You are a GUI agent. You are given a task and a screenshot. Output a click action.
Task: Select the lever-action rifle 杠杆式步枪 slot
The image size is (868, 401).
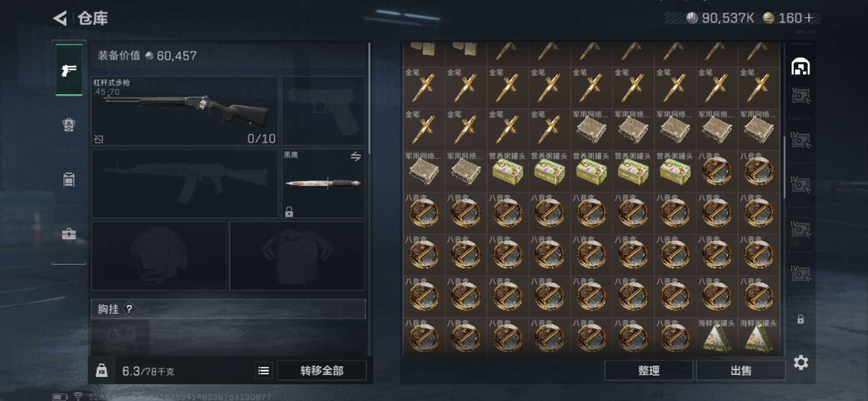click(x=185, y=111)
